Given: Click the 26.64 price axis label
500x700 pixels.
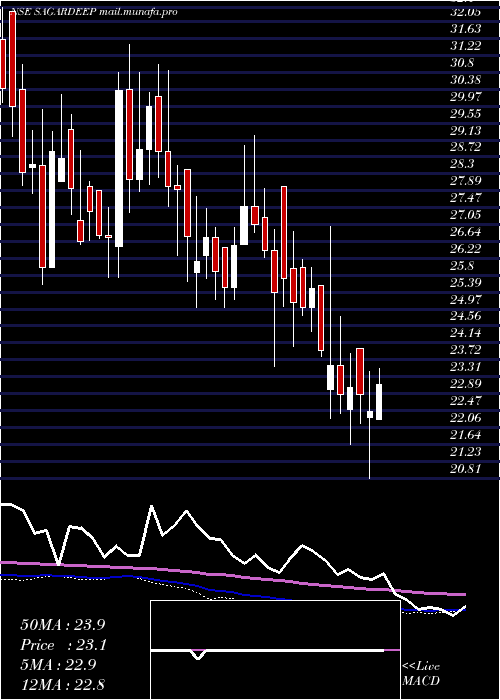Looking at the screenshot, I should click(466, 232).
